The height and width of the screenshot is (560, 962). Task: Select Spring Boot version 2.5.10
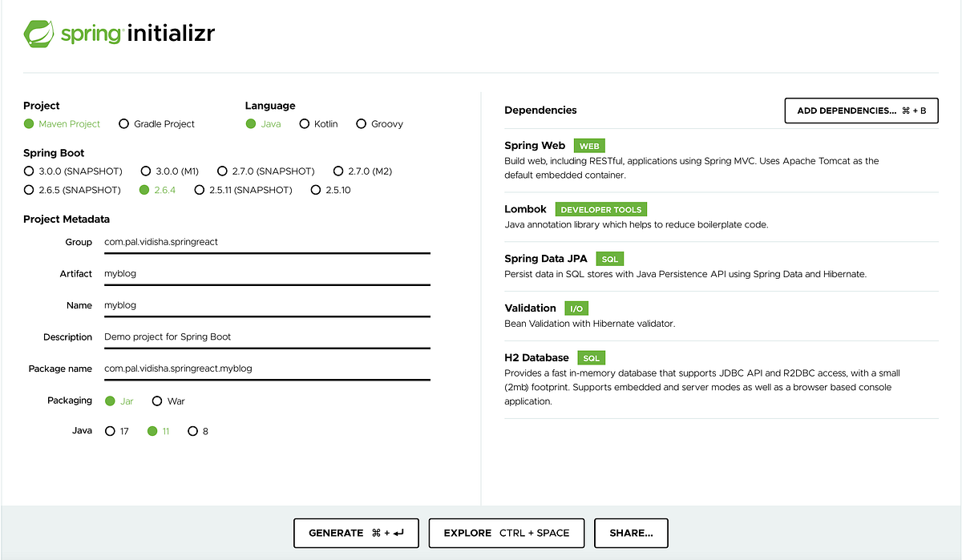coord(316,190)
